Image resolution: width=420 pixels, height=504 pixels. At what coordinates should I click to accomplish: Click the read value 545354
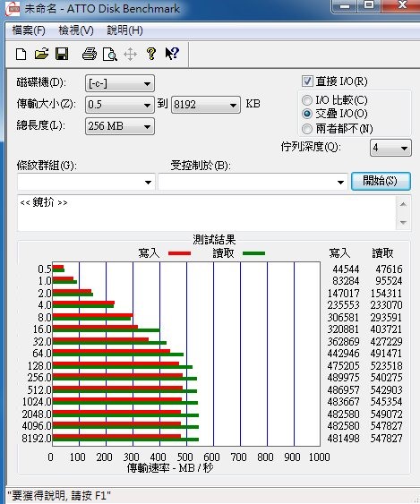[x=386, y=401]
